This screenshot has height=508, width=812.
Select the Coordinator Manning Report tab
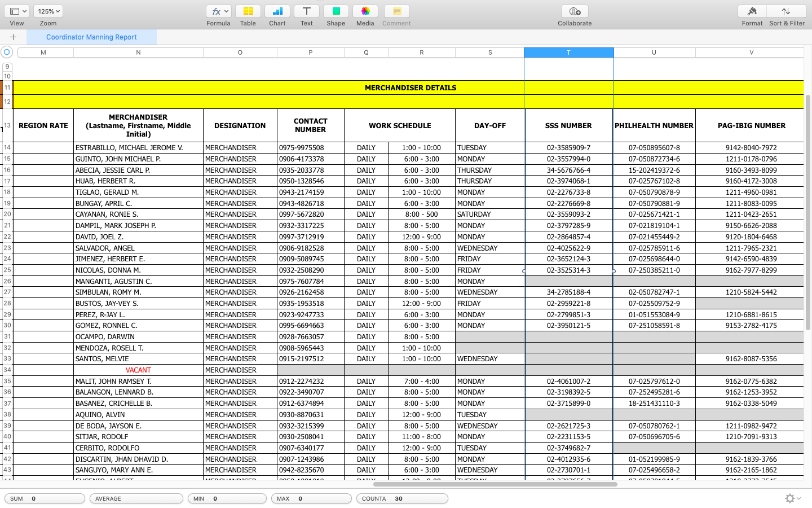tap(91, 37)
